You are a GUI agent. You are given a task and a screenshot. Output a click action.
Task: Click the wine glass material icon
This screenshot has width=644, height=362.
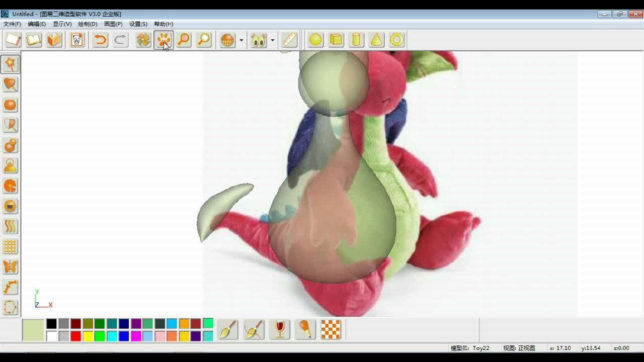280,330
